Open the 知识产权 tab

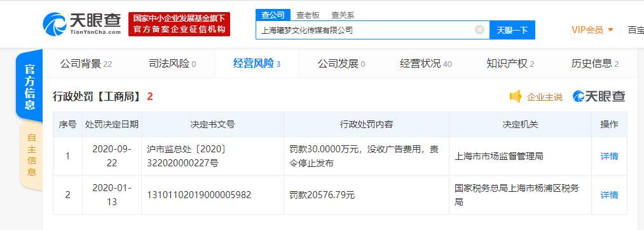(x=510, y=64)
